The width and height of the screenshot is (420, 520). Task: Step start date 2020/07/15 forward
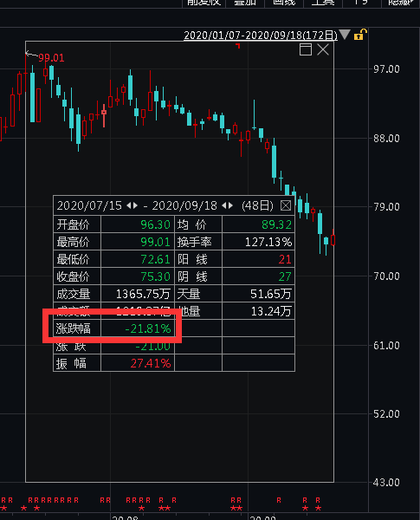(x=135, y=205)
